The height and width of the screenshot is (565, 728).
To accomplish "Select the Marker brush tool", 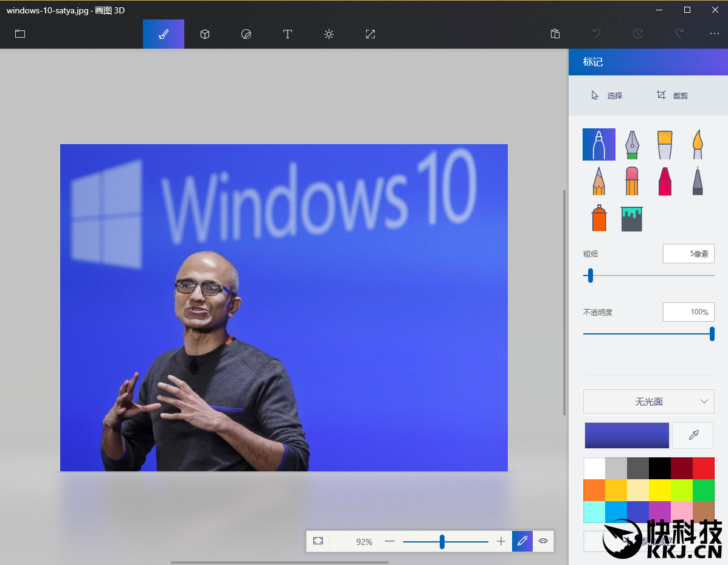I will click(598, 144).
